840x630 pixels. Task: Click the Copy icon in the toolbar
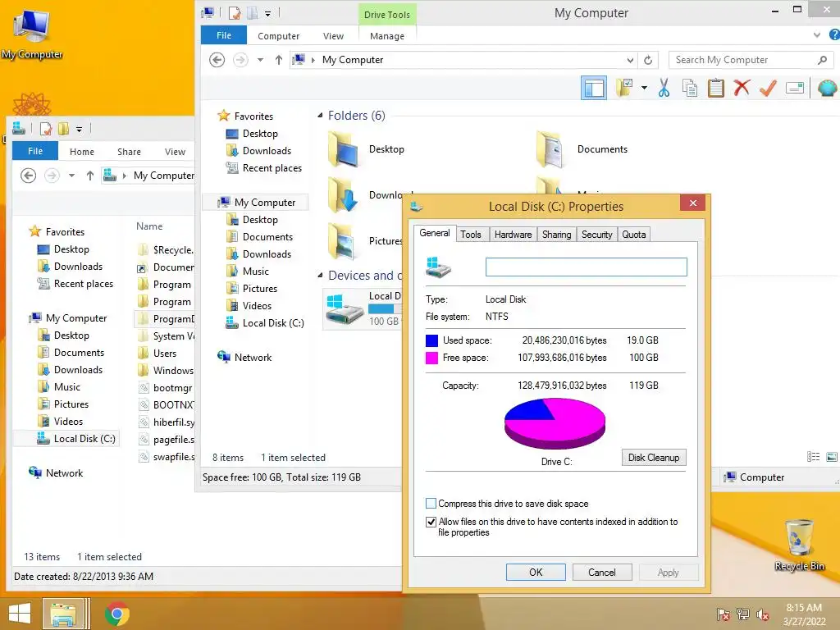pyautogui.click(x=689, y=88)
